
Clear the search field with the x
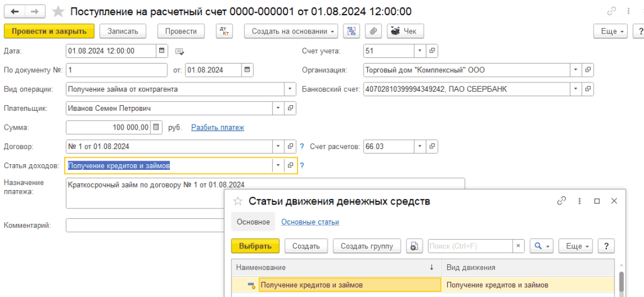518,246
